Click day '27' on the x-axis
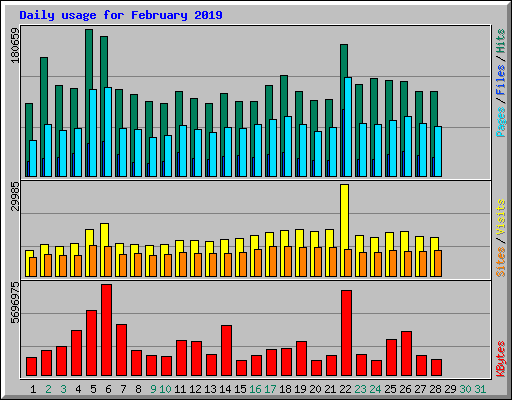This screenshot has width=512, height=400. [x=420, y=389]
